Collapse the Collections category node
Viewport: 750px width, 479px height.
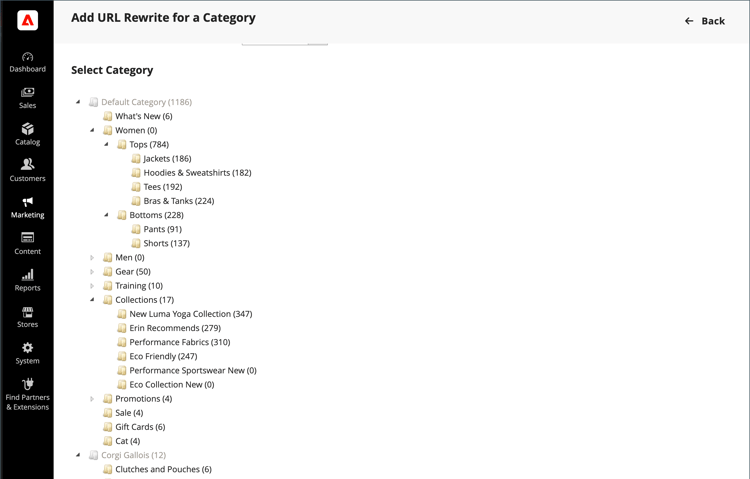click(92, 300)
